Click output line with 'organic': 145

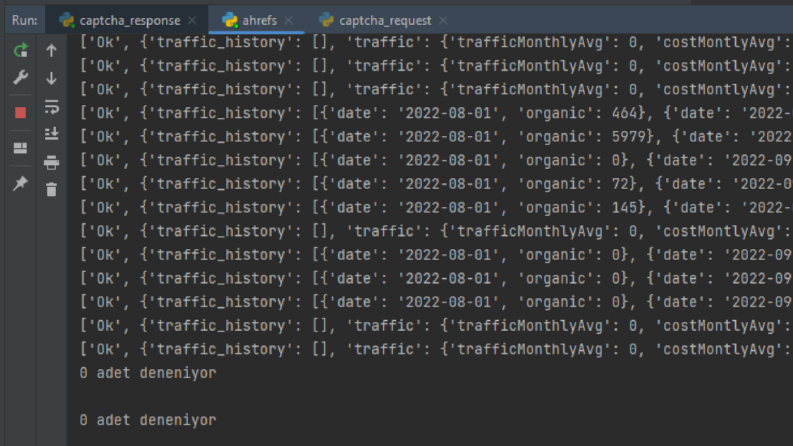coord(436,207)
